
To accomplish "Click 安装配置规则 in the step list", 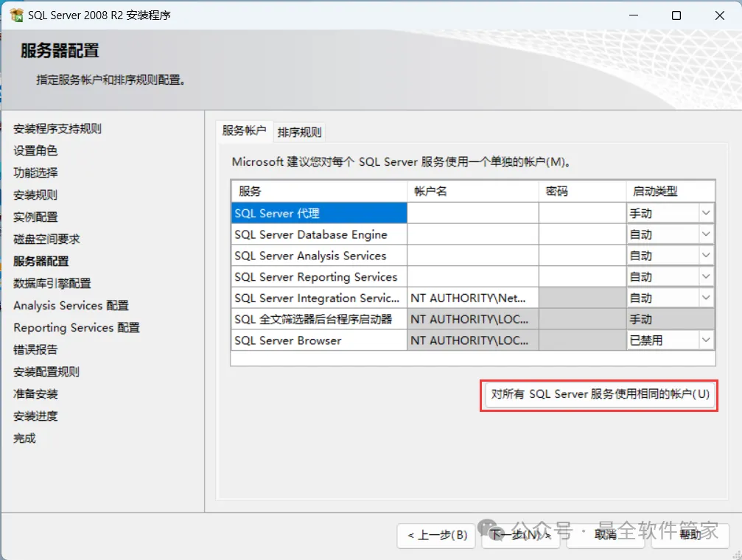I will (x=46, y=372).
